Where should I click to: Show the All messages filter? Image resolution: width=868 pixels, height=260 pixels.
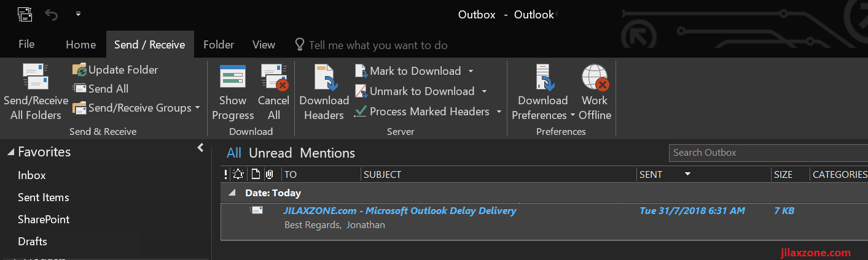[234, 153]
